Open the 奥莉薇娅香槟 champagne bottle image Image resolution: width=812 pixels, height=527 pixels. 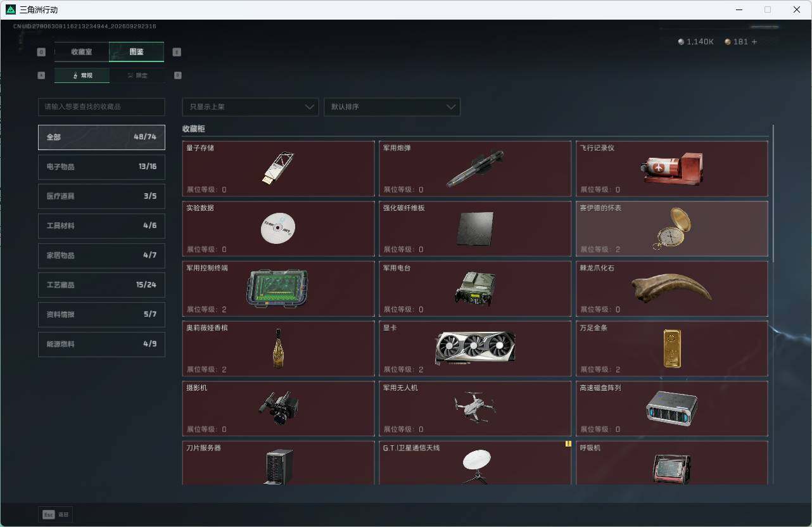[x=278, y=348]
